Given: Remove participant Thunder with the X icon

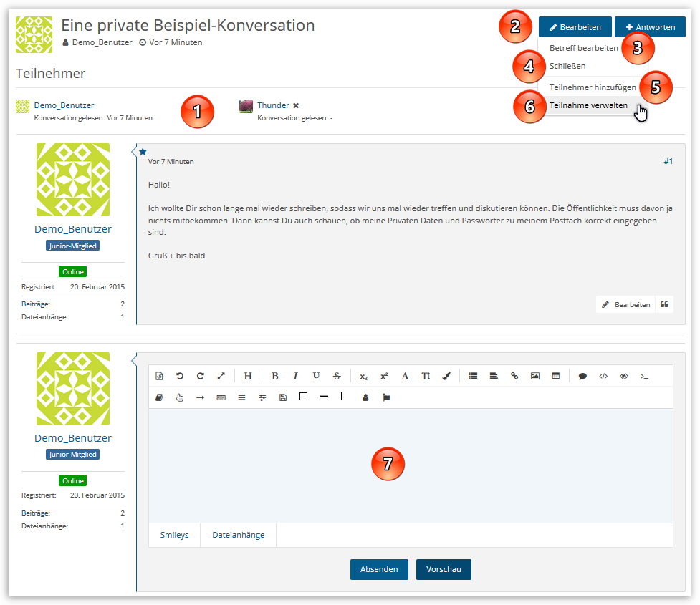Looking at the screenshot, I should (296, 105).
